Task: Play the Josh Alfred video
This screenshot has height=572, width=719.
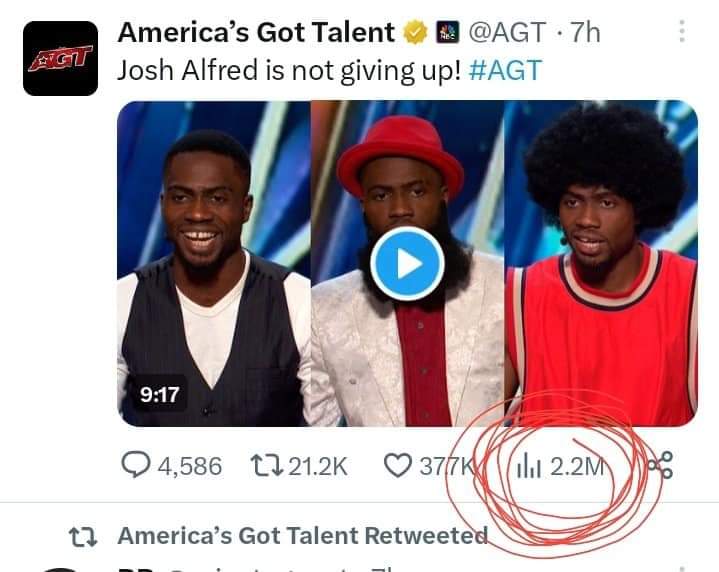Action: (407, 264)
